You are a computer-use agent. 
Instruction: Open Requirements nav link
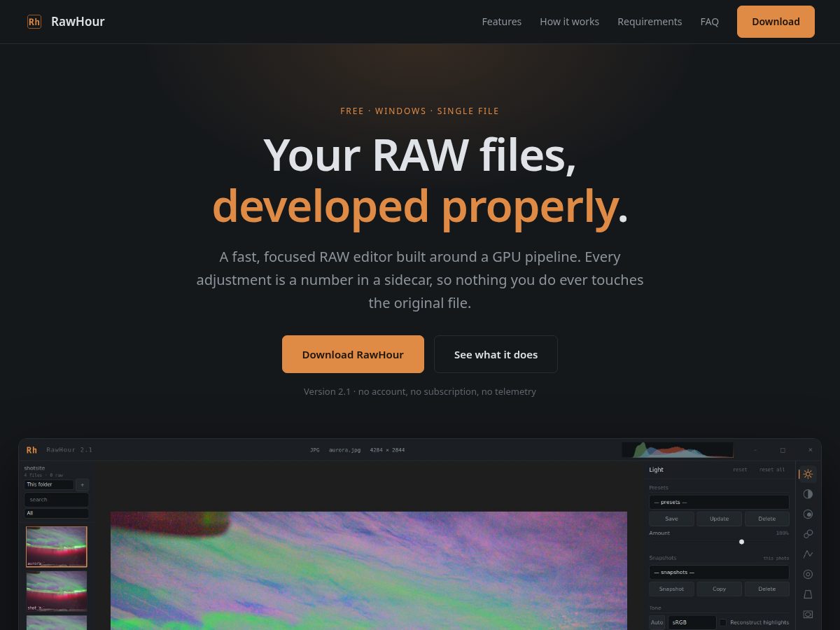coord(650,22)
